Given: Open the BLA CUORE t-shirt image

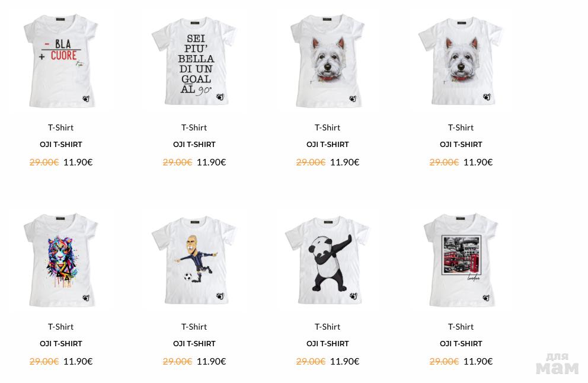Looking at the screenshot, I should 60,61.
